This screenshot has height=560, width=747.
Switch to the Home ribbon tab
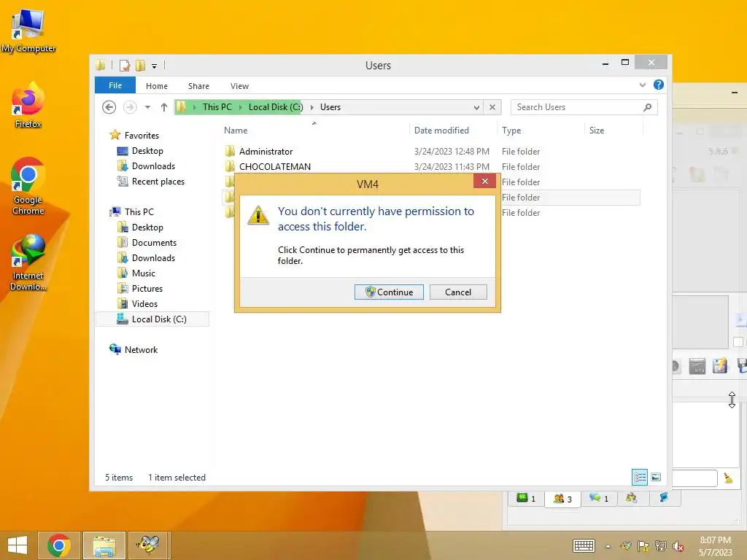click(157, 86)
